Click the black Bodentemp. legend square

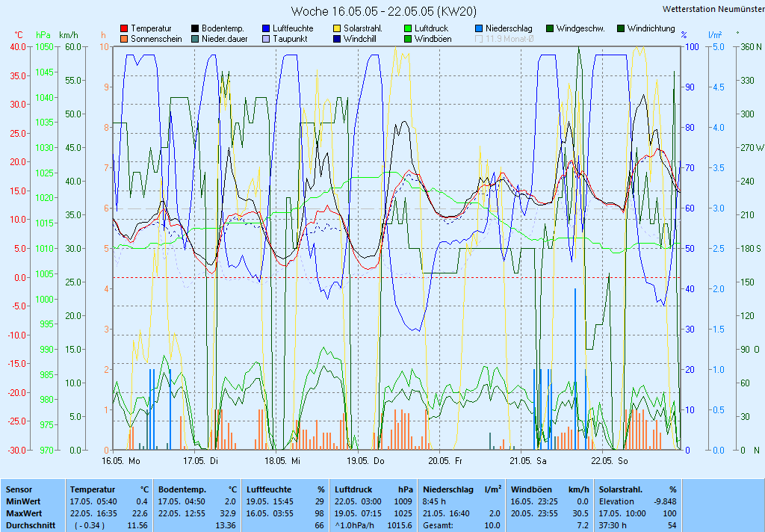196,28
